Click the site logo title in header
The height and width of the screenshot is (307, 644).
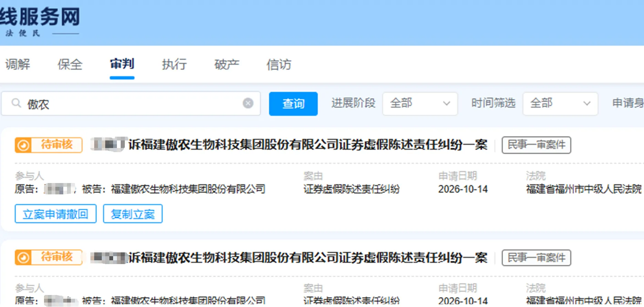[x=40, y=16]
